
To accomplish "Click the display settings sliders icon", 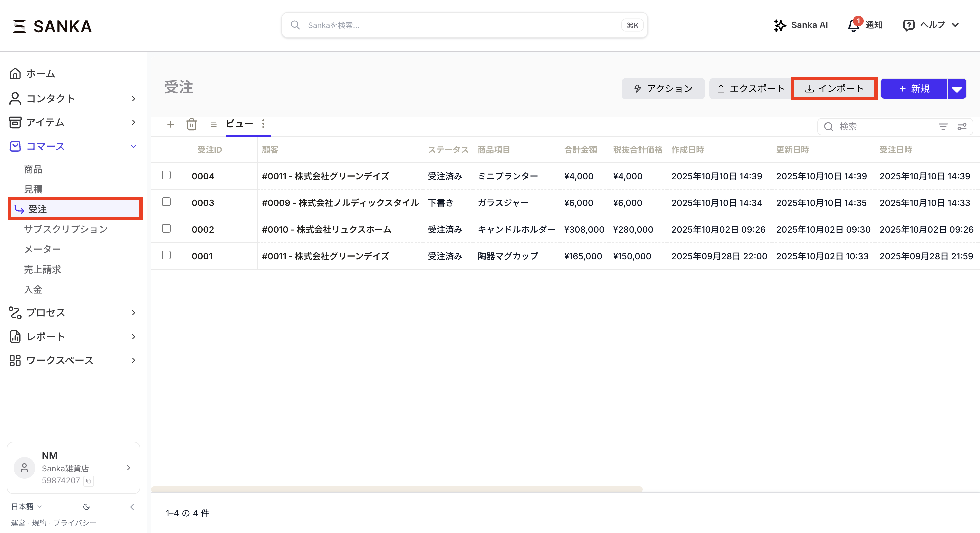I will point(962,127).
